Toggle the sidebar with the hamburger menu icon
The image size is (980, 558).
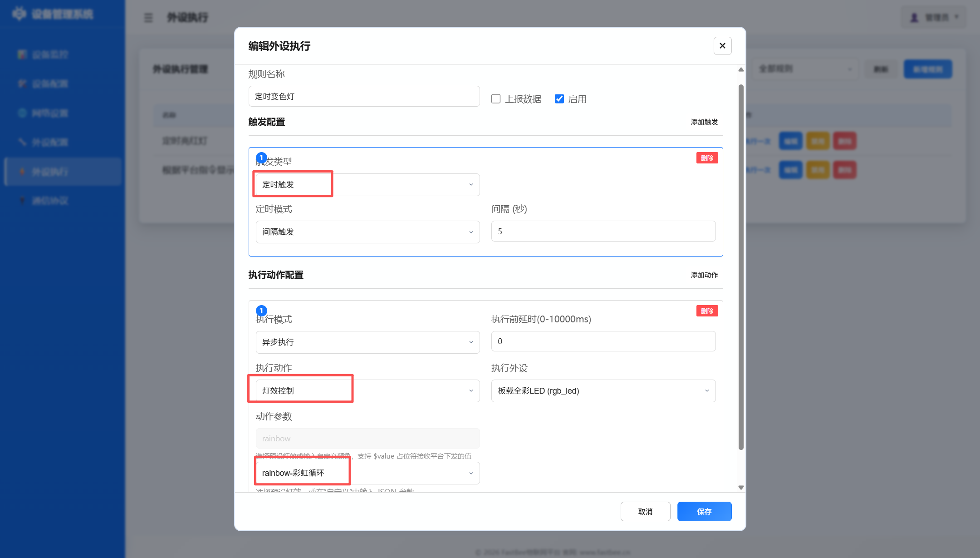[148, 18]
